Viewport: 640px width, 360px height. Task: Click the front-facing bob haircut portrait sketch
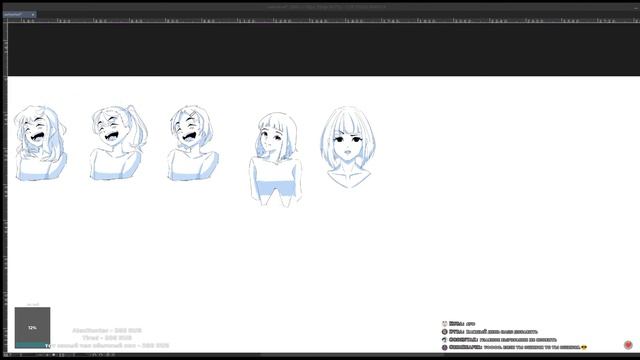tap(348, 147)
